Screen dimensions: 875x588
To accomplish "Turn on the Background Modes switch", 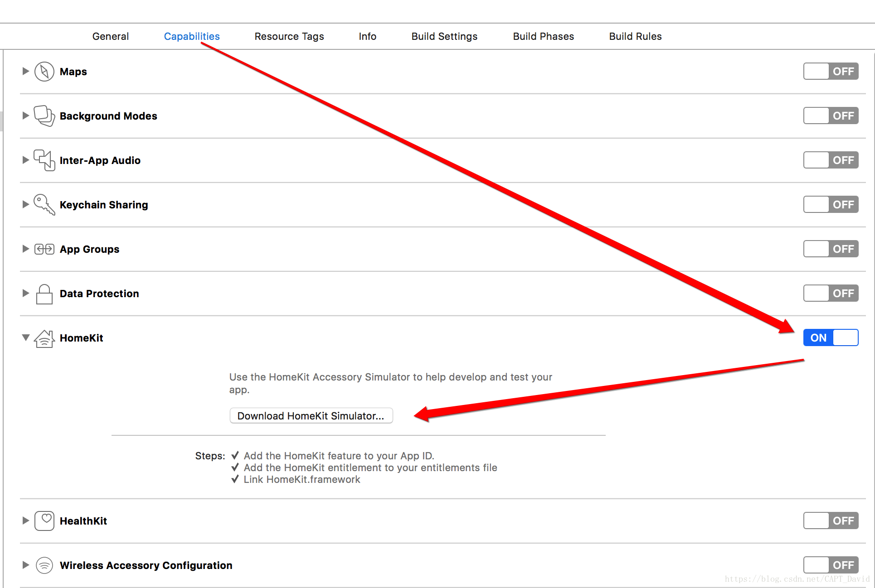I will tap(831, 116).
